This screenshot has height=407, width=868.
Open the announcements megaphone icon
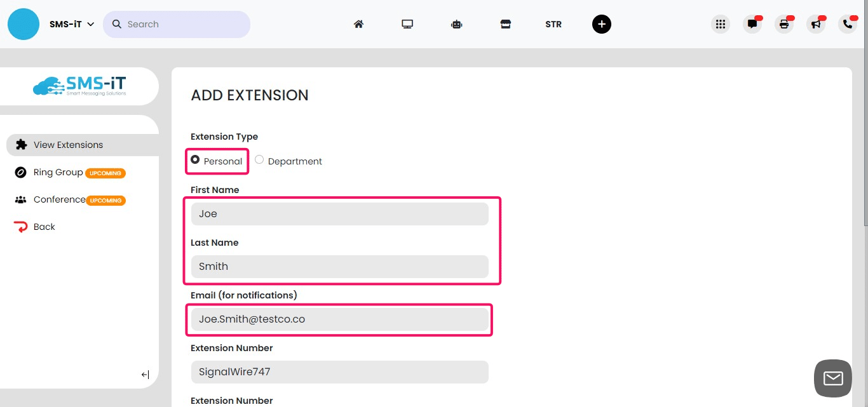click(x=816, y=24)
